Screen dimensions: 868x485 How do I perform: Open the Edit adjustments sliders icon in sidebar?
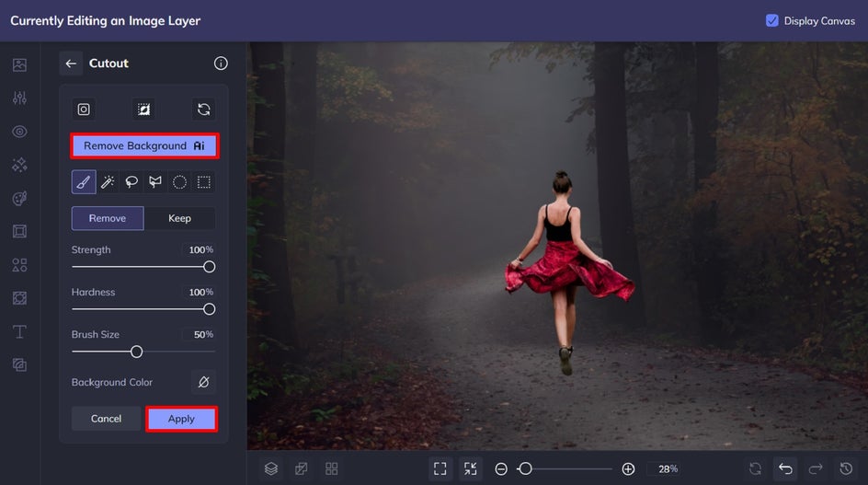(x=19, y=98)
